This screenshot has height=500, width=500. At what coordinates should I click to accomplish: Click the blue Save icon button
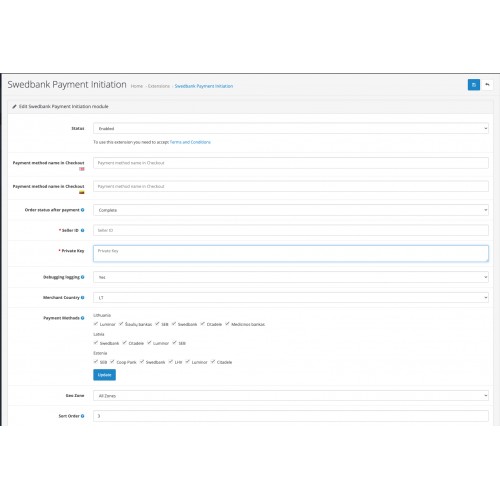[x=474, y=85]
